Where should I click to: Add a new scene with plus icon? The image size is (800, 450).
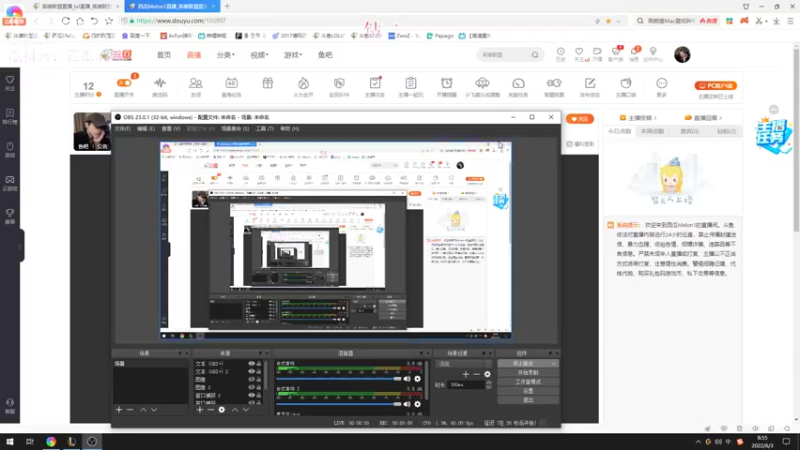(119, 410)
